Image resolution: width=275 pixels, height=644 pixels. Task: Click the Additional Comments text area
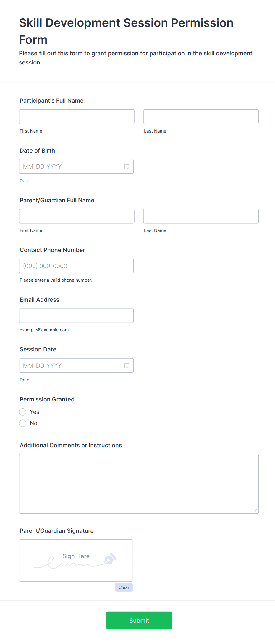tap(139, 484)
